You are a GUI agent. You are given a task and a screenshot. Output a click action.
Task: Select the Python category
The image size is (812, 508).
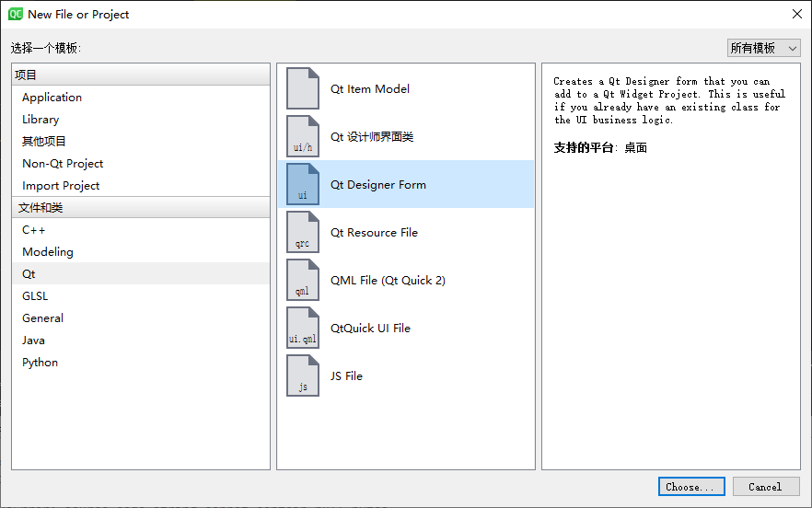pos(140,362)
